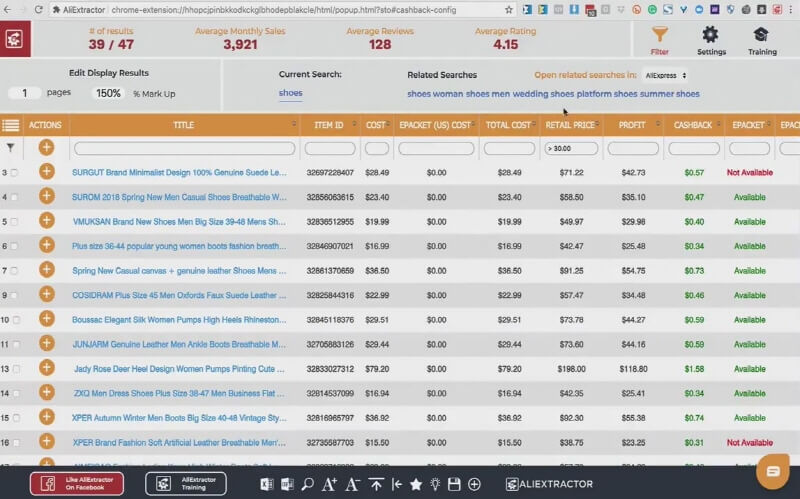This screenshot has height=499, width=800.
Task: Click the star favorites icon in bottom bar
Action: [416, 484]
